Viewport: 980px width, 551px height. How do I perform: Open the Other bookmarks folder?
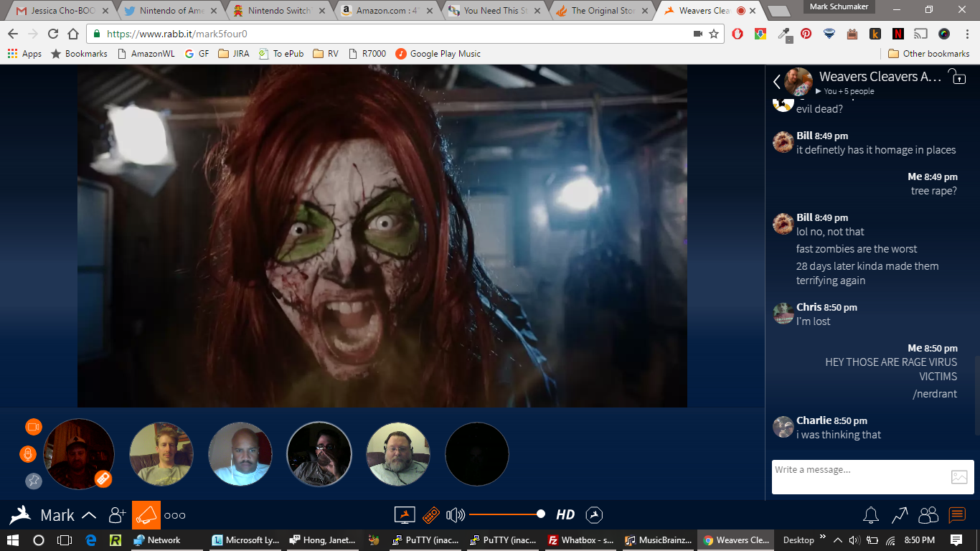click(929, 54)
